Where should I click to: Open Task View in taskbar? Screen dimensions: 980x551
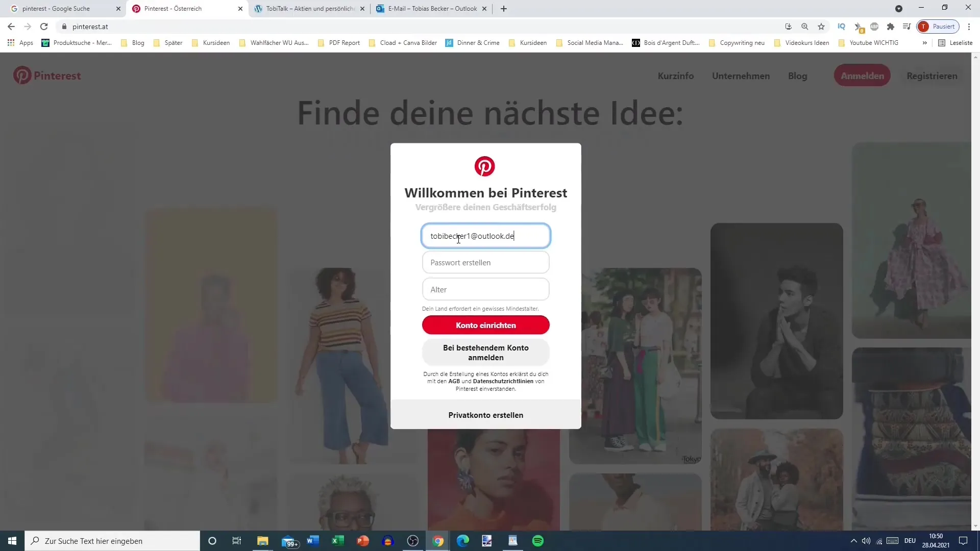(237, 541)
